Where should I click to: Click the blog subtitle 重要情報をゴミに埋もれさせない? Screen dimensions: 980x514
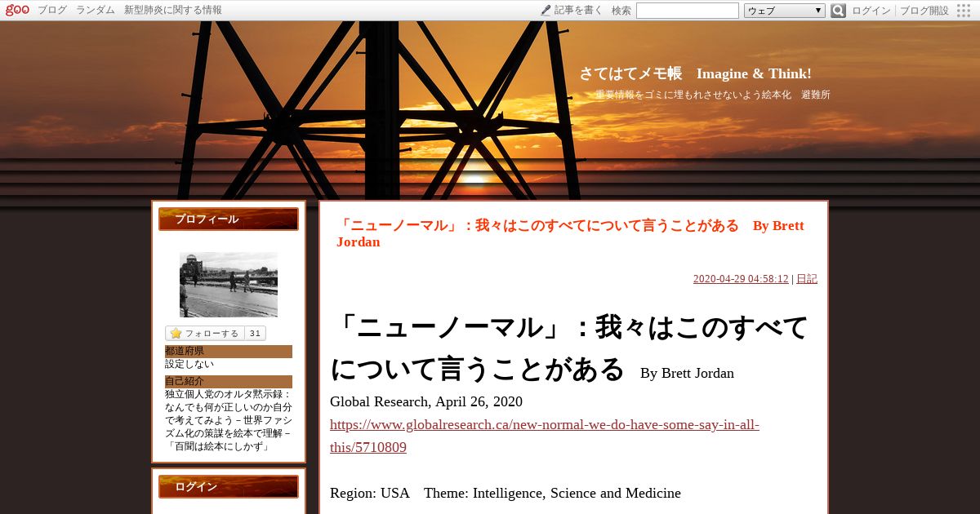(713, 95)
